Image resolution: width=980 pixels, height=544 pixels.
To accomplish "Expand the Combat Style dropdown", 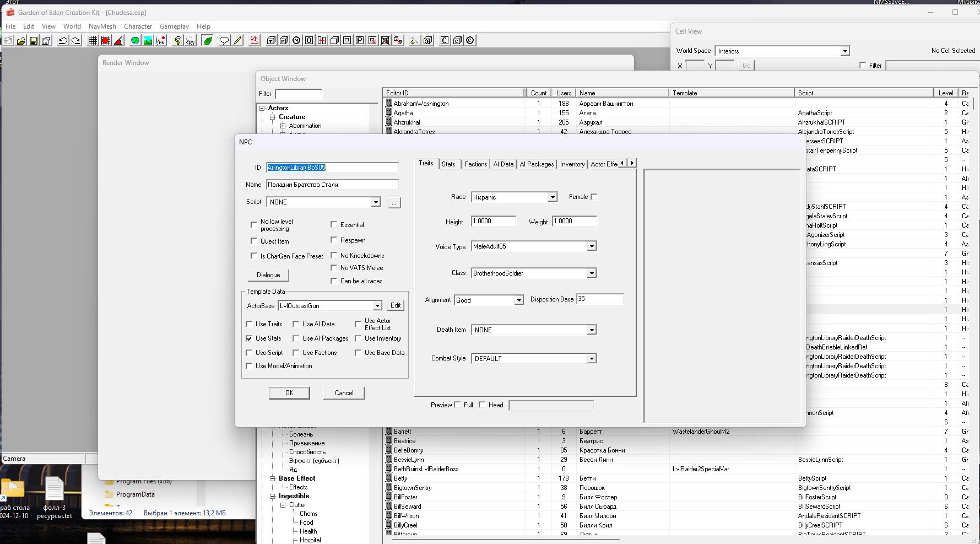I will [x=592, y=359].
